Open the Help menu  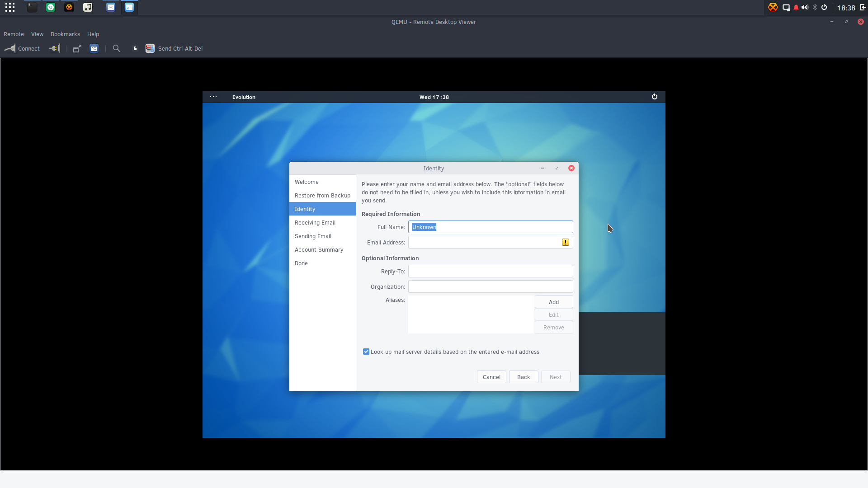tap(93, 34)
